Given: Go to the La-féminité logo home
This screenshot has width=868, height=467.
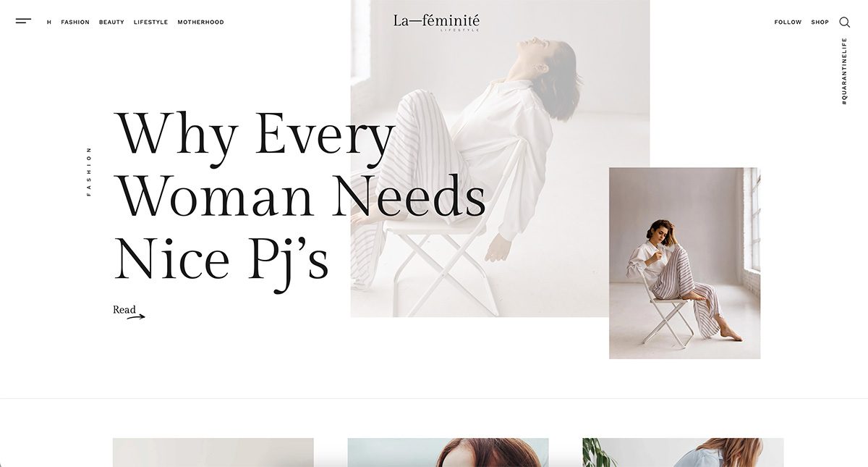Looking at the screenshot, I should click(436, 22).
